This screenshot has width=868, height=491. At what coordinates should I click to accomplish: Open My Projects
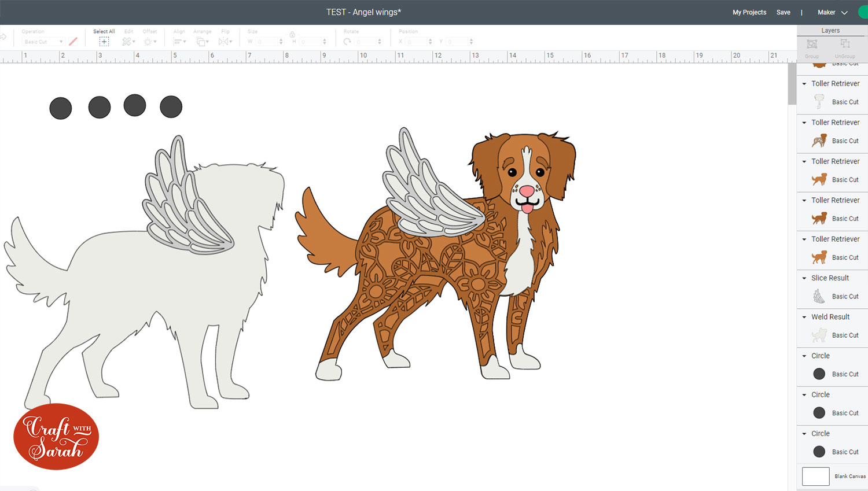pyautogui.click(x=749, y=12)
